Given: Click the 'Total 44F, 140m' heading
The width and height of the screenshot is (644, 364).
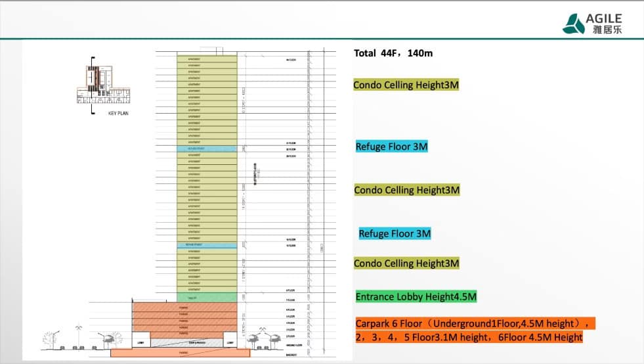Looking at the screenshot, I should 393,53.
